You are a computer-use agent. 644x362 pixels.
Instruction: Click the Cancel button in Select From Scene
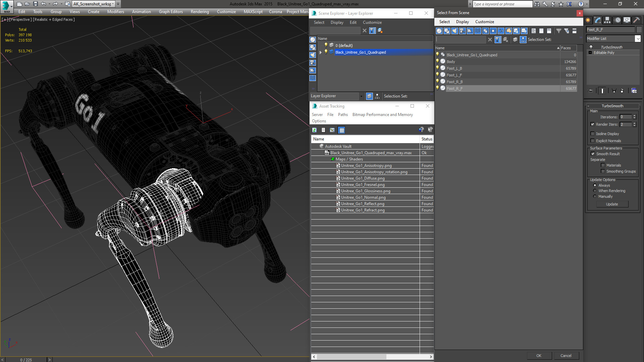point(566,355)
